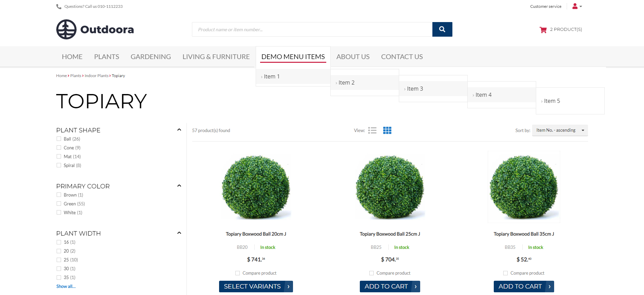Screen dimensions: 644x295
Task: Click Indoor Plants breadcrumb link
Action: pos(97,76)
